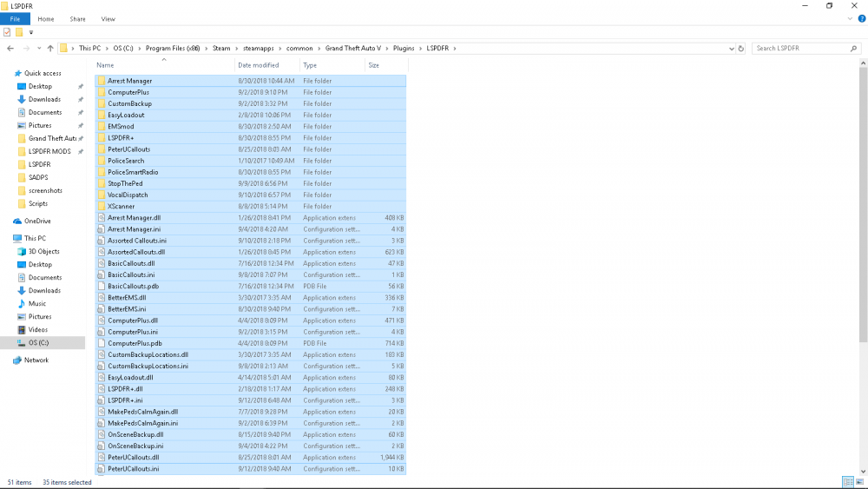Refresh the LSPDFR folder view

pos(741,48)
